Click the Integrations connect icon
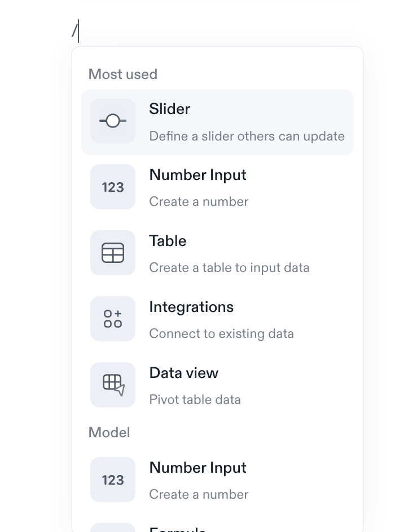This screenshot has width=399, height=532. tap(112, 319)
